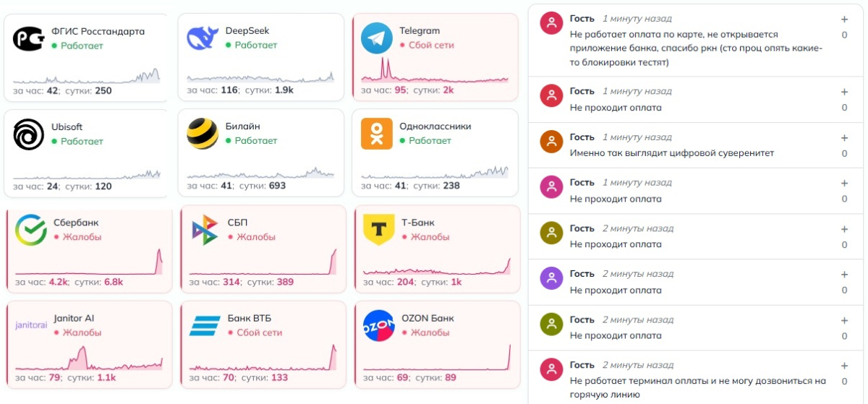Click the OZON Банк logo icon

tap(379, 325)
